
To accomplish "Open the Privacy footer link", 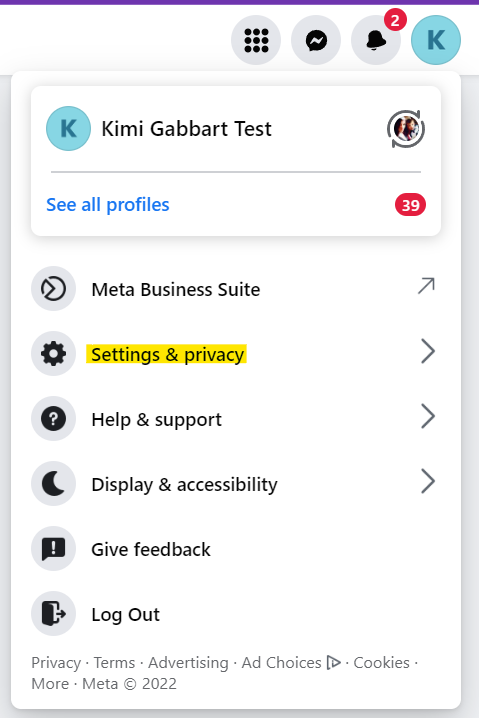I will tap(56, 663).
